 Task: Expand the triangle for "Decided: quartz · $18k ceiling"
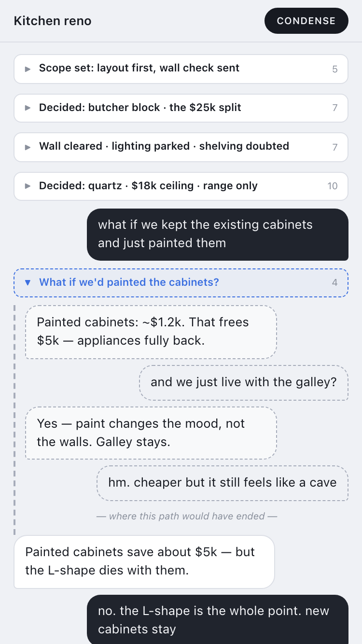point(28,186)
